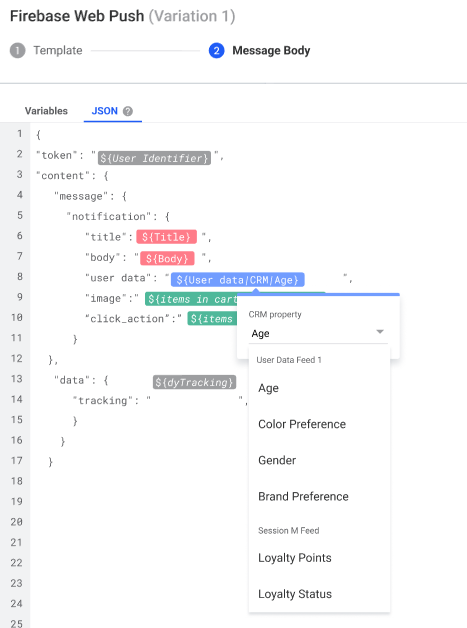Click the JSON help question mark icon
Screen dimensions: 467x628
point(128,111)
